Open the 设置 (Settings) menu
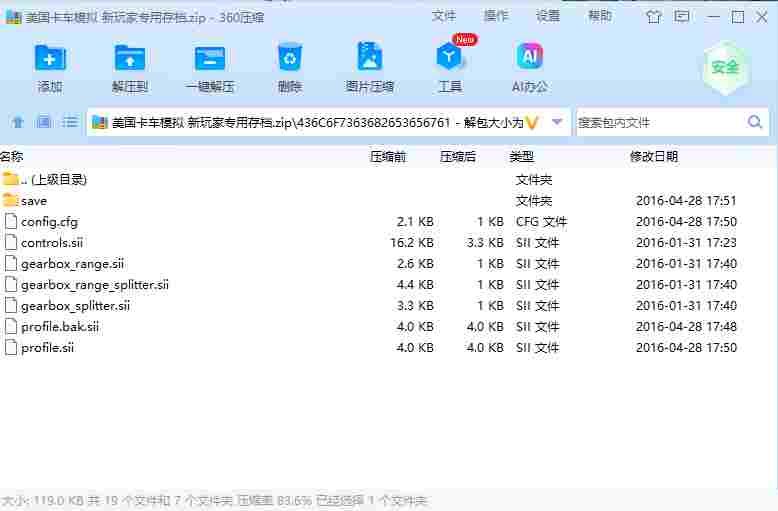Image resolution: width=778 pixels, height=511 pixels. click(548, 16)
